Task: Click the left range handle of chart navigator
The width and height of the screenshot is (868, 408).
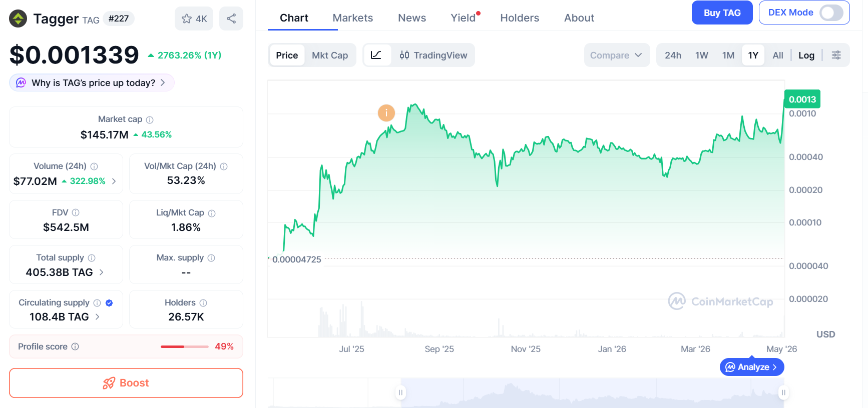Action: point(400,392)
